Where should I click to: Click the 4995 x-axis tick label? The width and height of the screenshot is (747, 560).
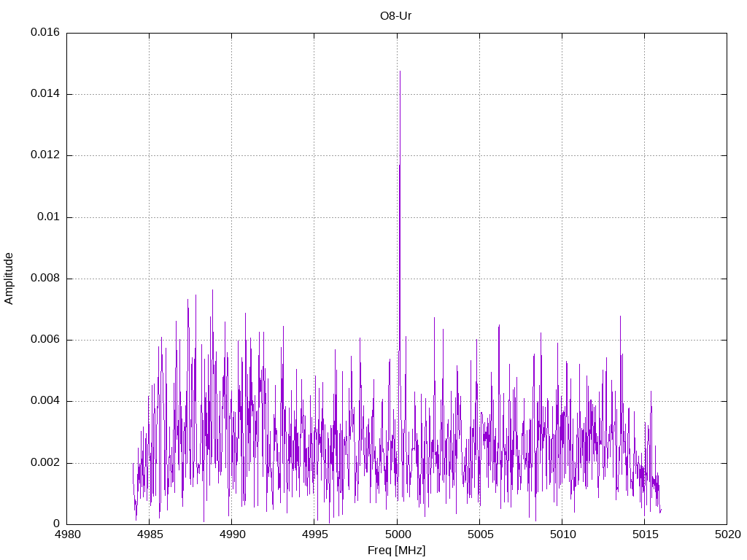pos(314,534)
